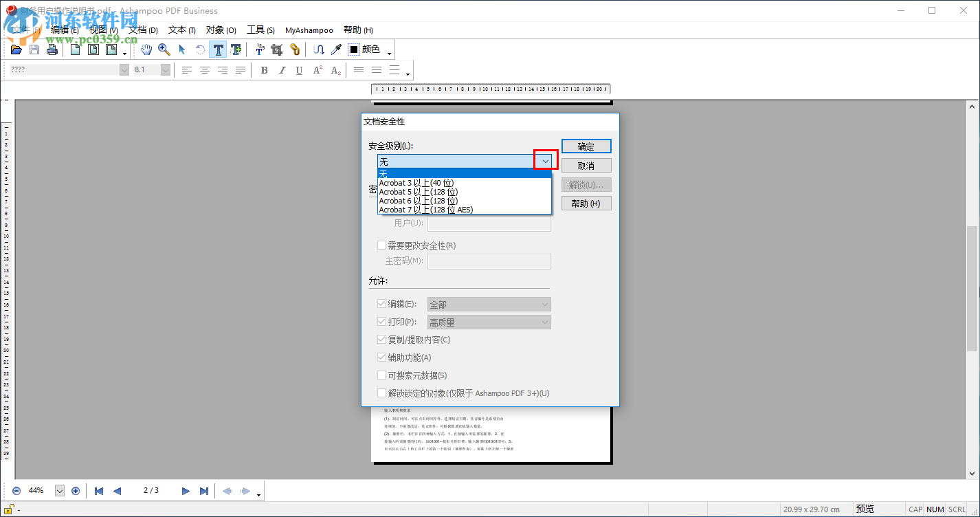980x517 pixels.
Task: Select the Crop pages tool
Action: [x=277, y=49]
